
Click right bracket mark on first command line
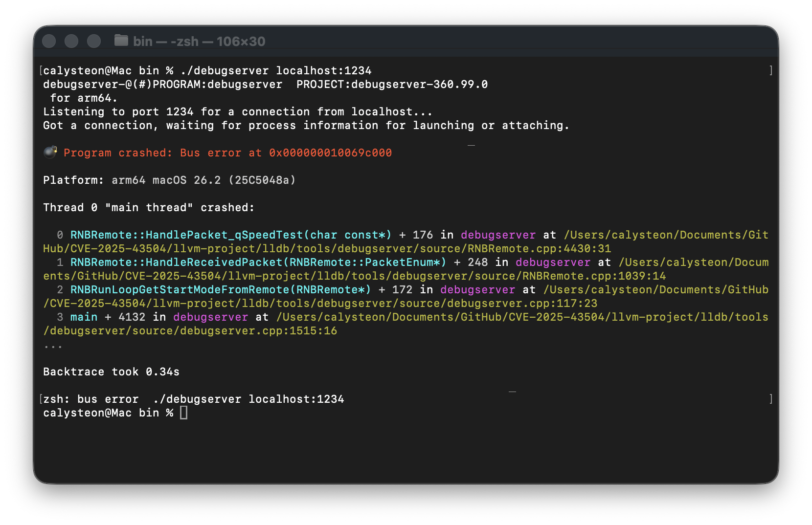point(771,71)
